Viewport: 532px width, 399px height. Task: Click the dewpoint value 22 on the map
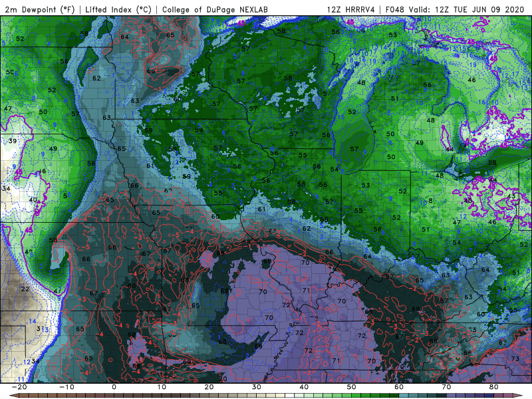point(25,289)
